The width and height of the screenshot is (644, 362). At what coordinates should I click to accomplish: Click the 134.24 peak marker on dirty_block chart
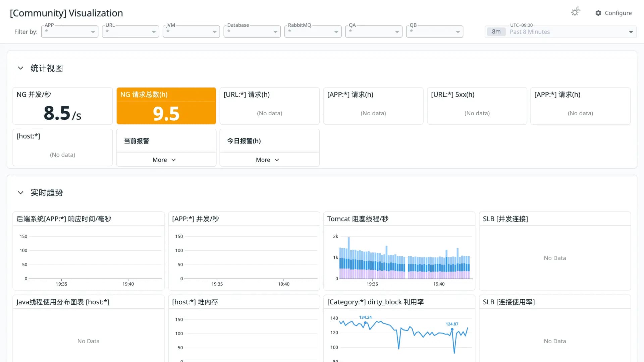(x=365, y=323)
